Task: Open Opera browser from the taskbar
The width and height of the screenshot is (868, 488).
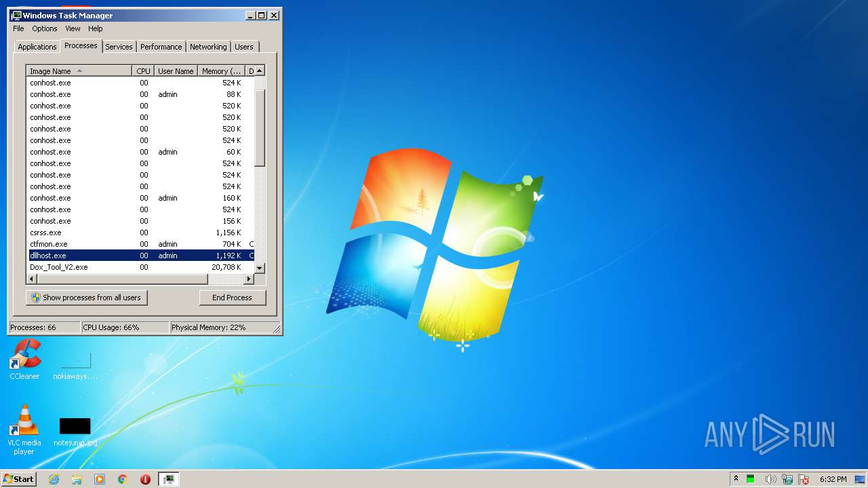Action: pyautogui.click(x=145, y=479)
